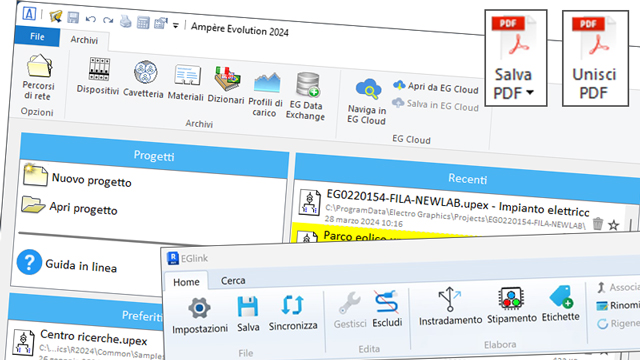Viewport: 640px width, 360px height.
Task: Click Rinomina in EGlink ribbon
Action: click(x=618, y=305)
